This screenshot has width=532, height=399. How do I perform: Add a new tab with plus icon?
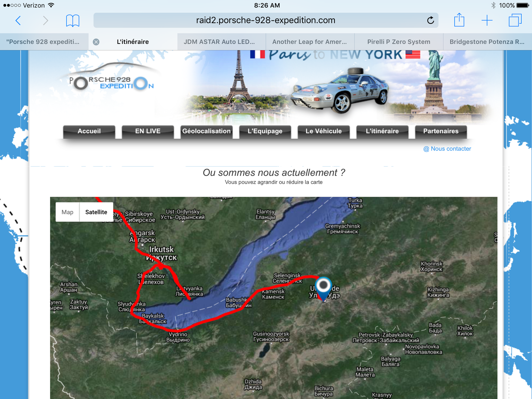point(487,20)
